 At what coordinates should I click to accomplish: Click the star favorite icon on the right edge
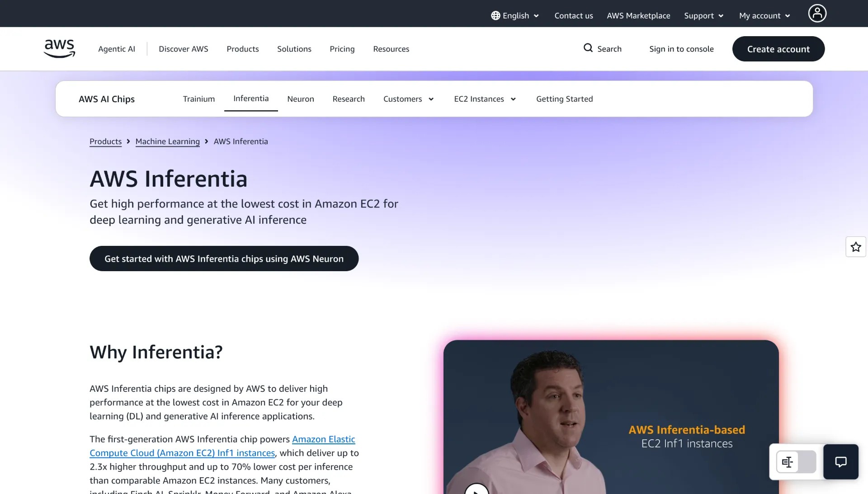pyautogui.click(x=855, y=247)
